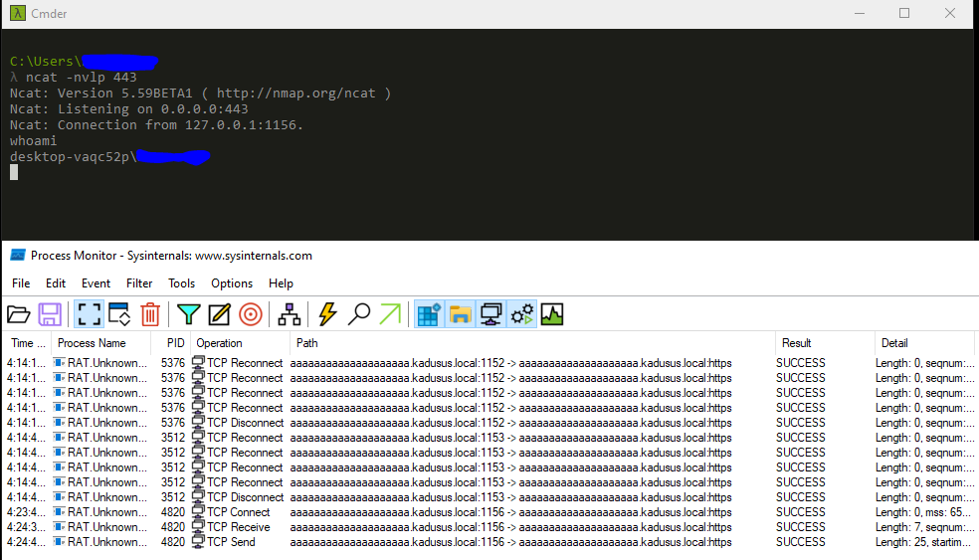Image resolution: width=979 pixels, height=560 pixels.
Task: Open the Filter funnel dialog
Action: (x=189, y=314)
